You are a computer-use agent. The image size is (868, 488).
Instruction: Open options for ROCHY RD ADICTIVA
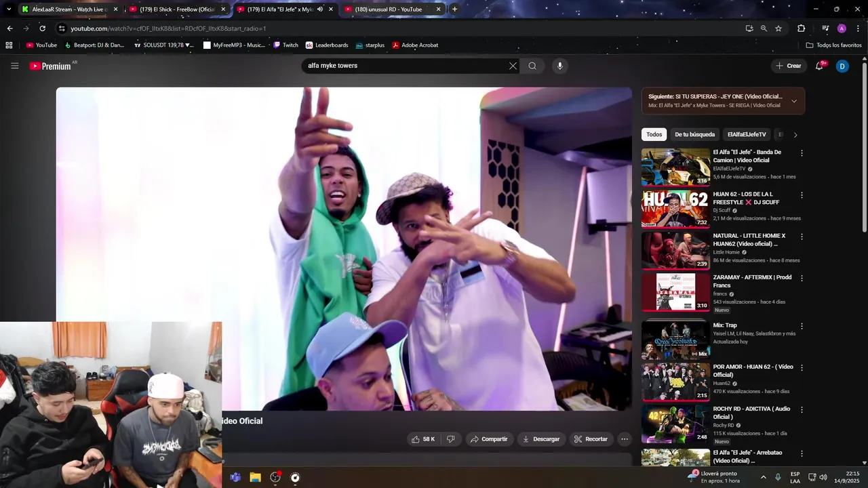pyautogui.click(x=802, y=409)
